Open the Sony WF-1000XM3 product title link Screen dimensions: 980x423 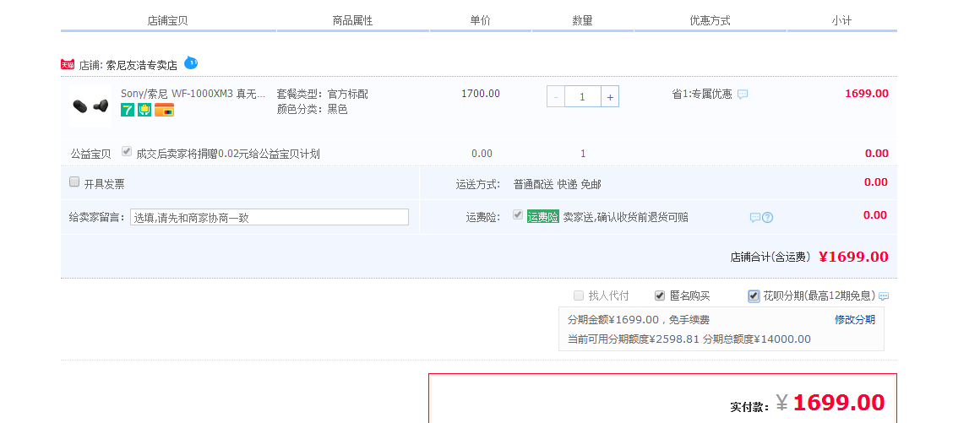(193, 94)
